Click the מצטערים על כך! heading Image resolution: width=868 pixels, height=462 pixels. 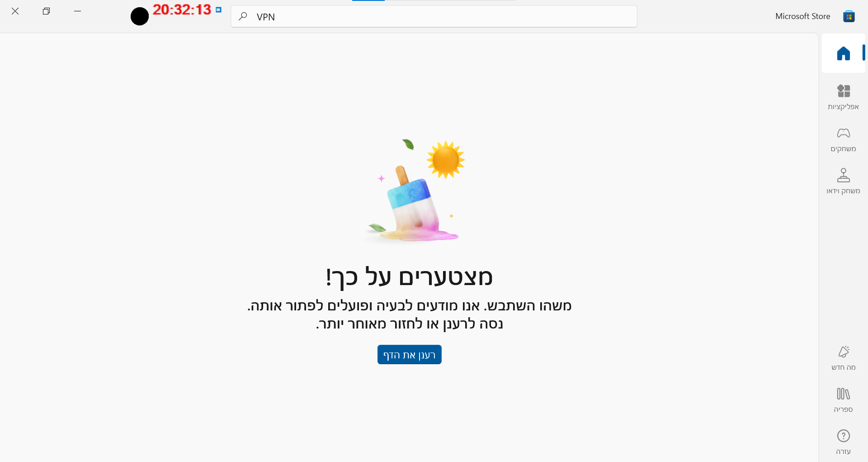pyautogui.click(x=409, y=277)
